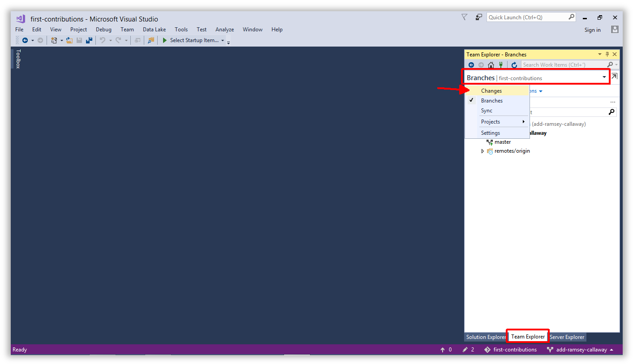This screenshot has height=364, width=633.
Task: Select Sync in the dropdown menu
Action: (497, 111)
